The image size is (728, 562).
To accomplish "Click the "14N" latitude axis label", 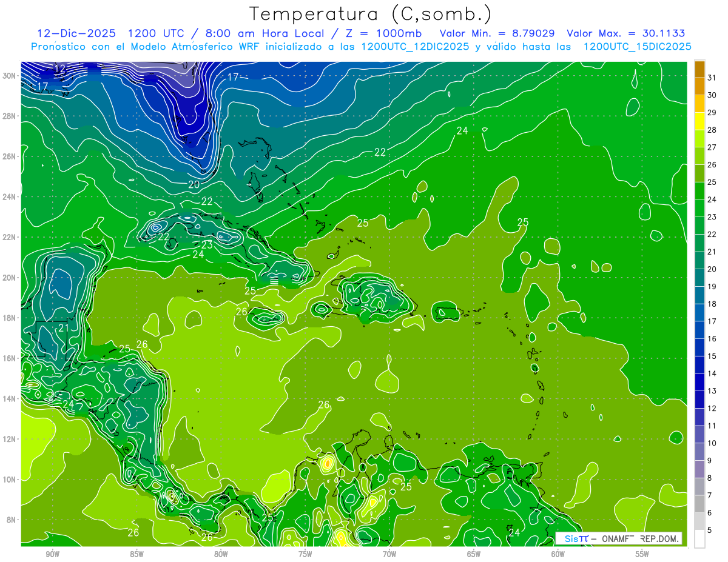I will click(x=9, y=398).
